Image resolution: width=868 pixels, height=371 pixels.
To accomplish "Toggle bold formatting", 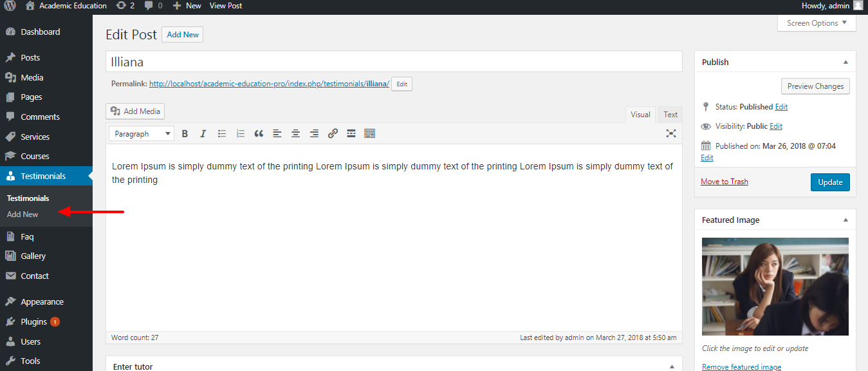I will coord(185,133).
